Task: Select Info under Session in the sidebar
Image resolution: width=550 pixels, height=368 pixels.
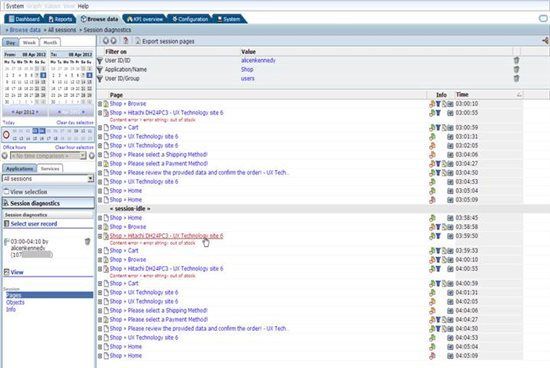Action: pyautogui.click(x=11, y=309)
